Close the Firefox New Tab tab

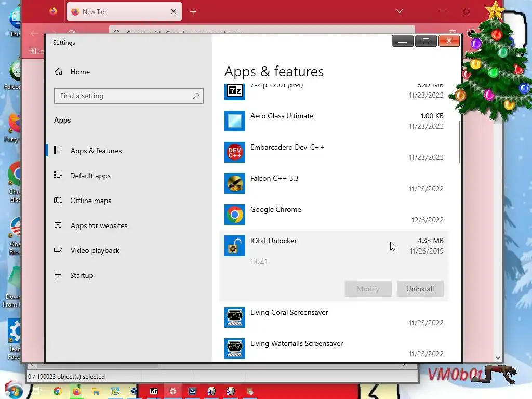pyautogui.click(x=174, y=11)
